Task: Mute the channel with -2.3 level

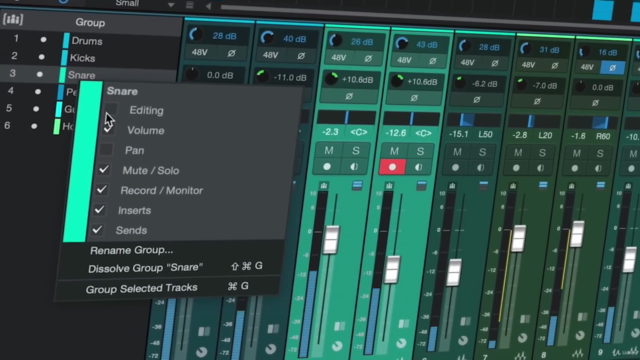Action: (x=329, y=150)
